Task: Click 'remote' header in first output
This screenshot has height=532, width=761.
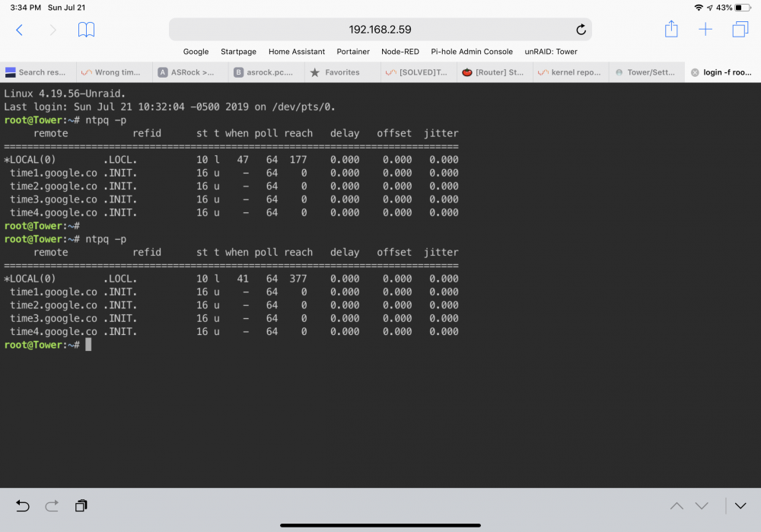Action: 50,133
